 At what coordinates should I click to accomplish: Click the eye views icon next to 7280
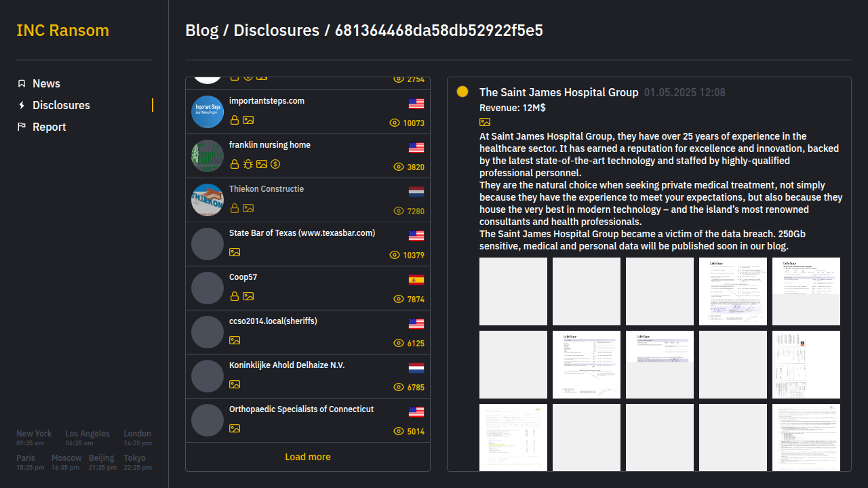pos(399,211)
